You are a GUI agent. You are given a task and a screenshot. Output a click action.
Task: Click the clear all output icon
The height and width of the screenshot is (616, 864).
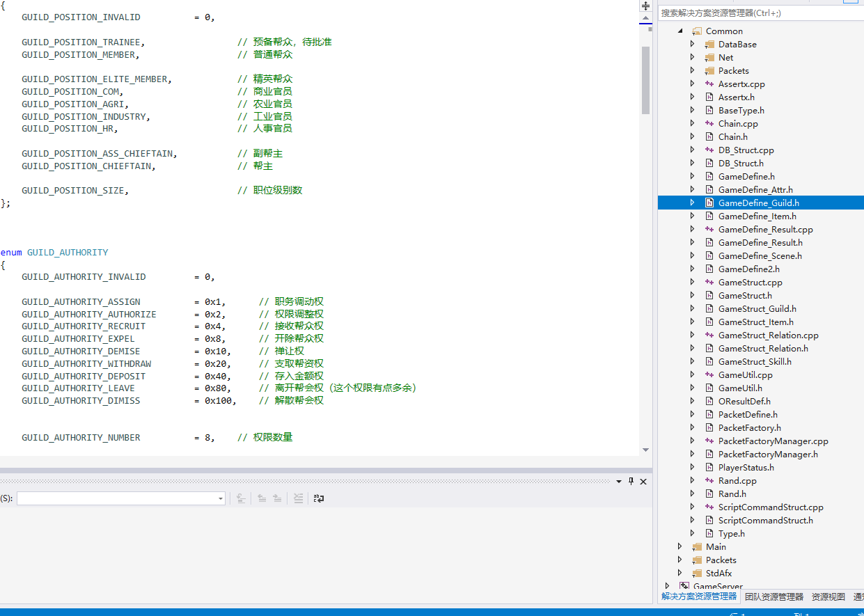(298, 498)
